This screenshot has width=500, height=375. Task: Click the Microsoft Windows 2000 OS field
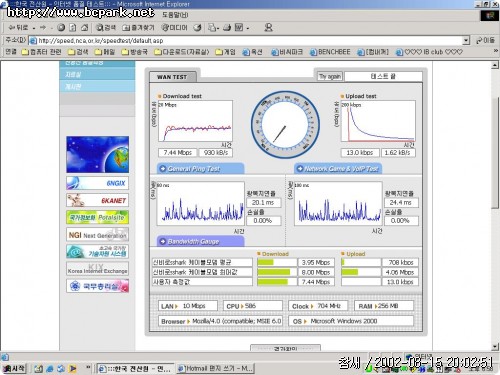coord(351,321)
